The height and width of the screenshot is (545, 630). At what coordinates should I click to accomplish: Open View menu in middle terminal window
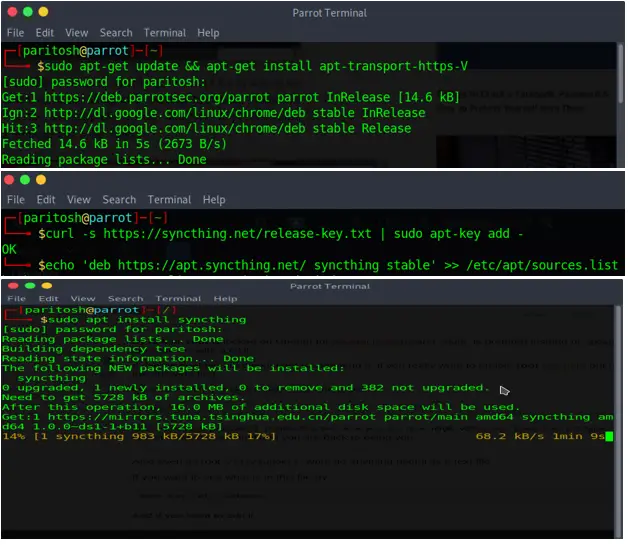coord(79,199)
